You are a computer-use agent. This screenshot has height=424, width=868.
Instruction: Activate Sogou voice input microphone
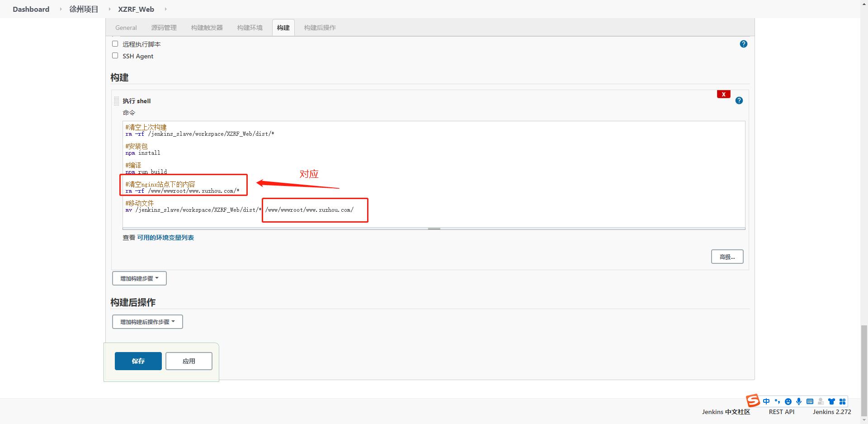799,401
